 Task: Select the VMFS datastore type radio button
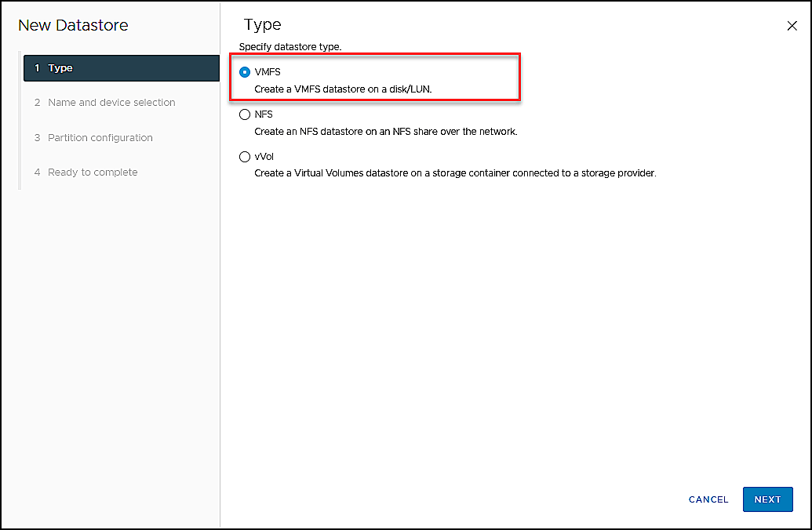pyautogui.click(x=245, y=72)
